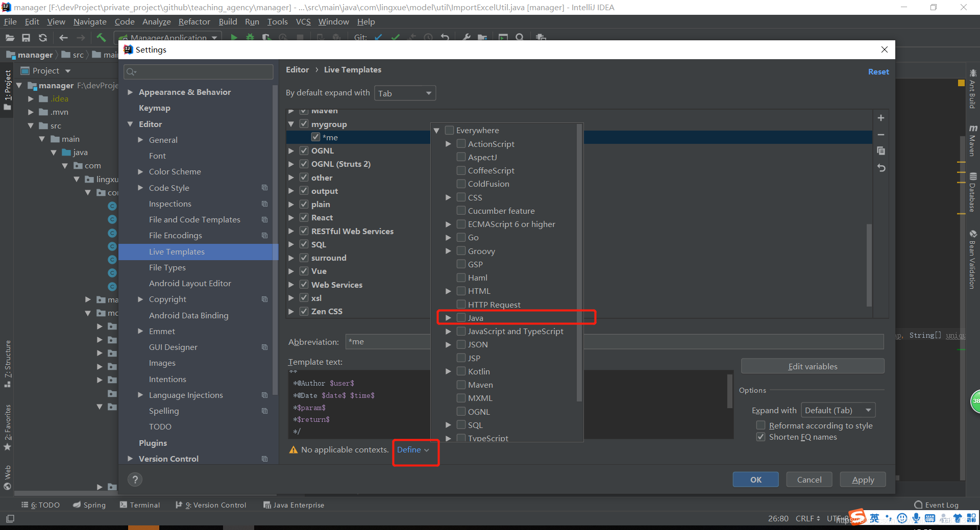The image size is (980, 530).
Task: Click the Search Everywhere magnifier icon
Action: [x=520, y=37]
